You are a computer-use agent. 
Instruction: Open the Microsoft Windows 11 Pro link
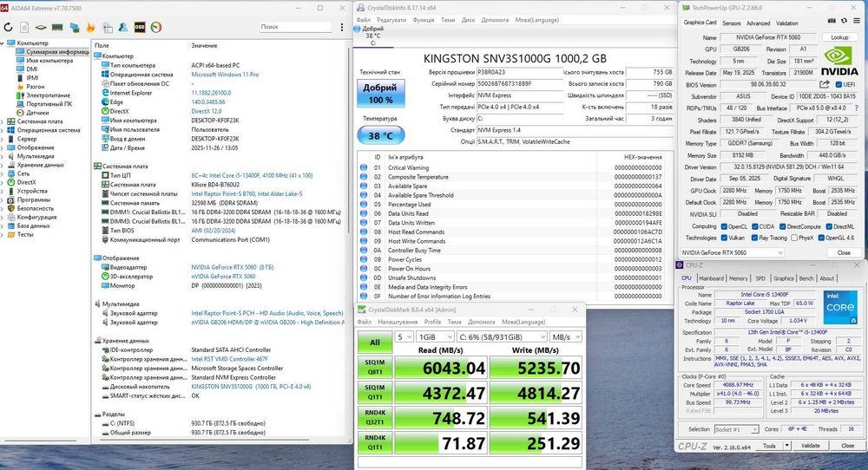(225, 75)
